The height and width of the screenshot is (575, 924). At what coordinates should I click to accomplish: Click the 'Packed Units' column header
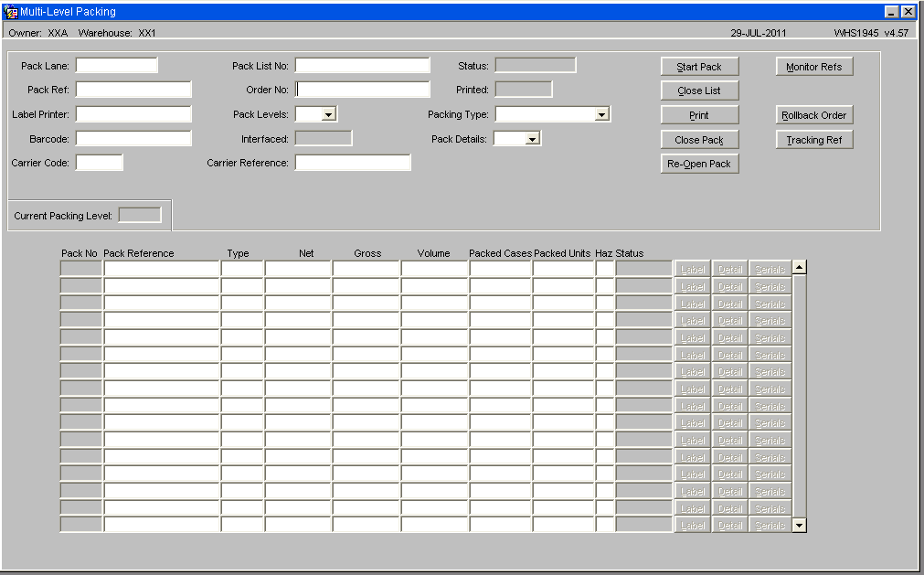click(x=562, y=253)
